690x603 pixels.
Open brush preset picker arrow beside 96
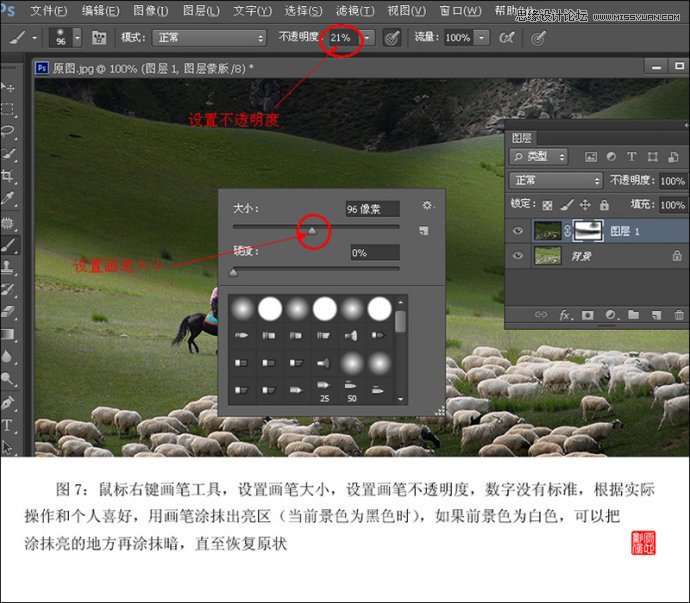click(77, 38)
